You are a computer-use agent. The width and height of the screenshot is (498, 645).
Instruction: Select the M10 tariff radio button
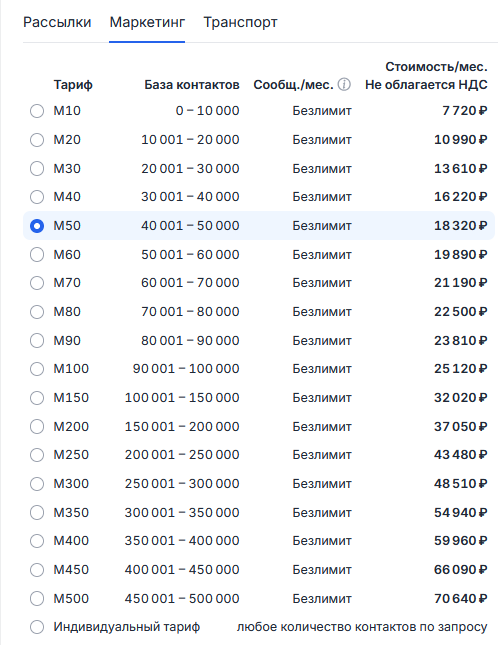coord(37,111)
